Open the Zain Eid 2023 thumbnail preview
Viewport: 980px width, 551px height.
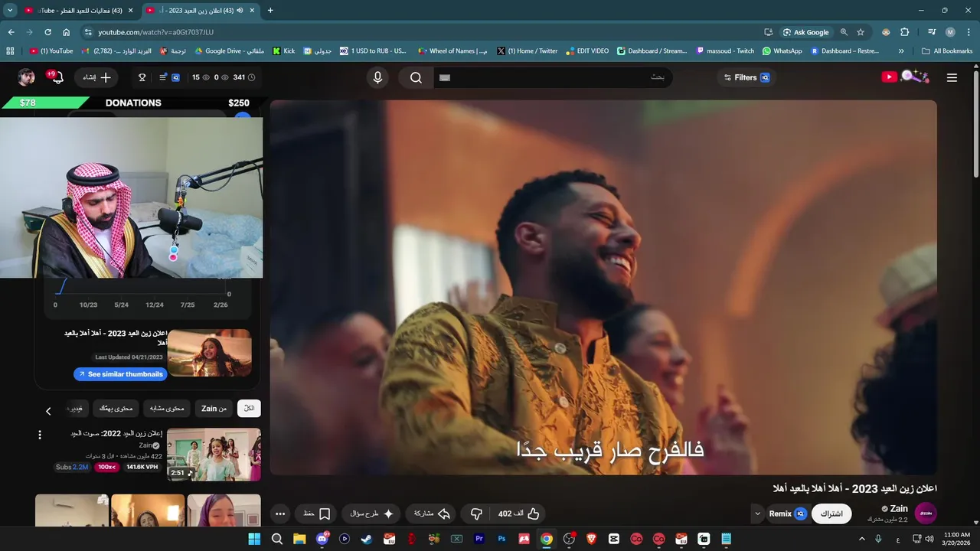point(210,353)
